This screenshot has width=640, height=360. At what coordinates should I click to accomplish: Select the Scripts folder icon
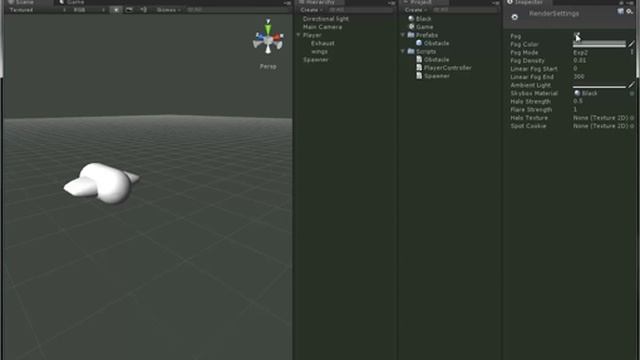tap(411, 51)
